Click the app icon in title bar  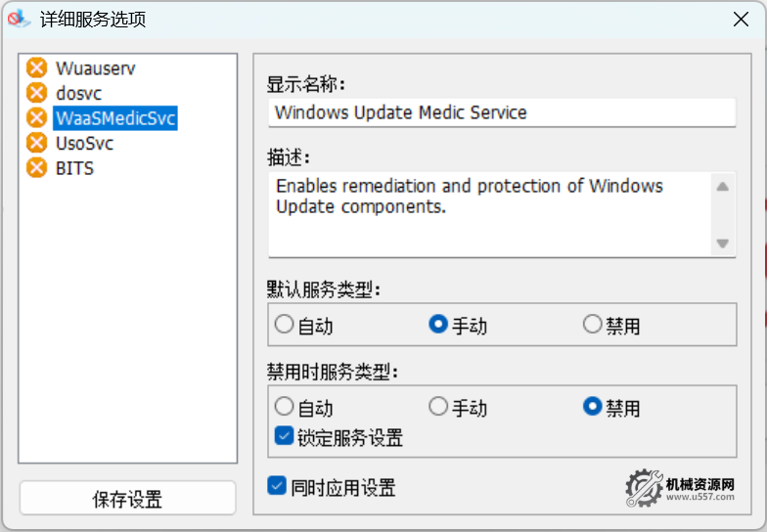(19, 20)
